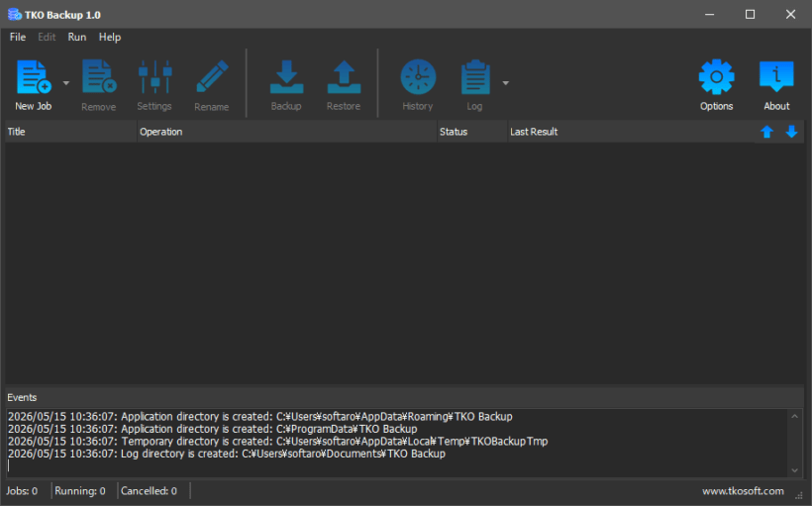Click the Running: 0 status entry
The image size is (812, 506).
point(80,491)
